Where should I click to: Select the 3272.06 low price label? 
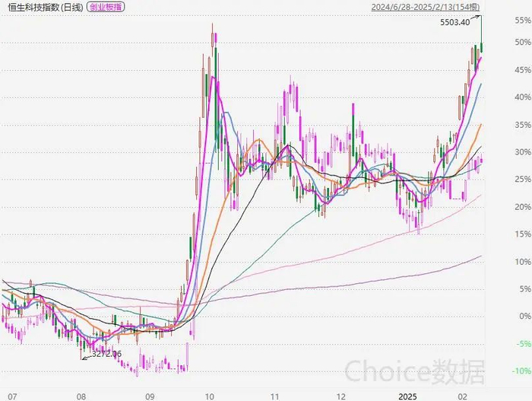tap(106, 354)
